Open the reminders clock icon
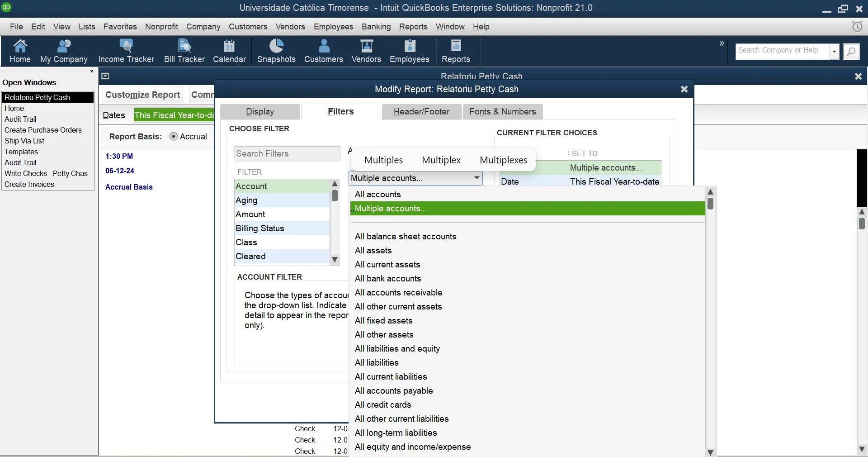Image resolution: width=868 pixels, height=457 pixels. tap(857, 26)
